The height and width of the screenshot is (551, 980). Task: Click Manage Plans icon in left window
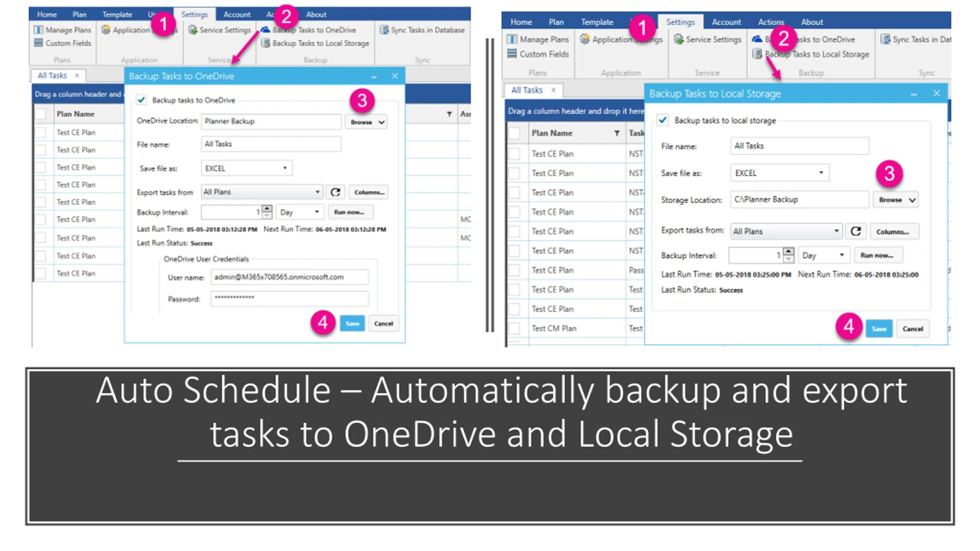(x=38, y=30)
